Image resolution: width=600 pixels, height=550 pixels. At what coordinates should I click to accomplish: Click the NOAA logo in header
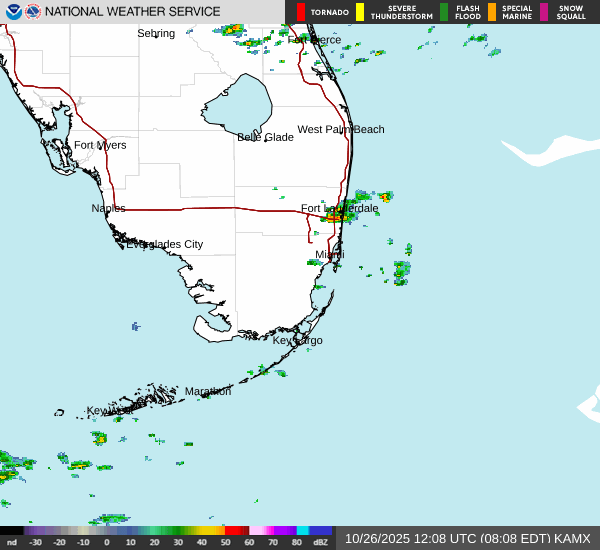pos(14,12)
